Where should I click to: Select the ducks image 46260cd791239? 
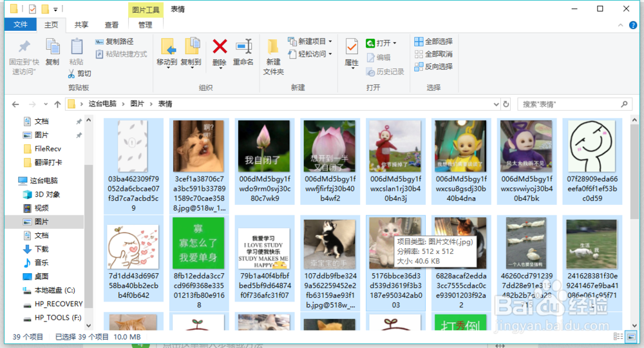point(526,243)
